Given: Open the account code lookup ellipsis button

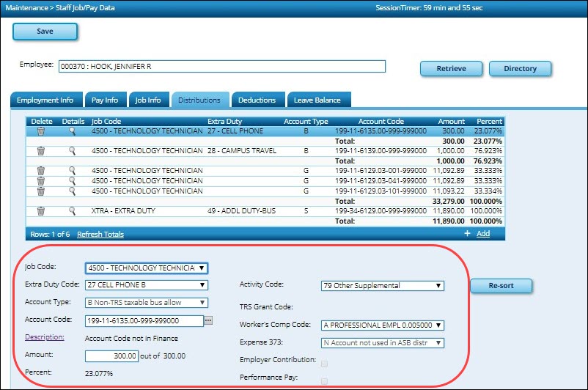Looking at the screenshot, I should [208, 320].
